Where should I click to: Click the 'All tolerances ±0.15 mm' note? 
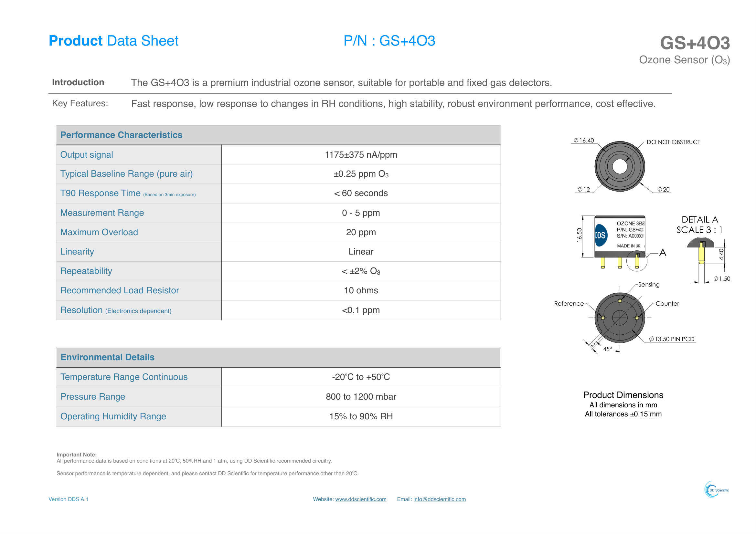coord(623,414)
